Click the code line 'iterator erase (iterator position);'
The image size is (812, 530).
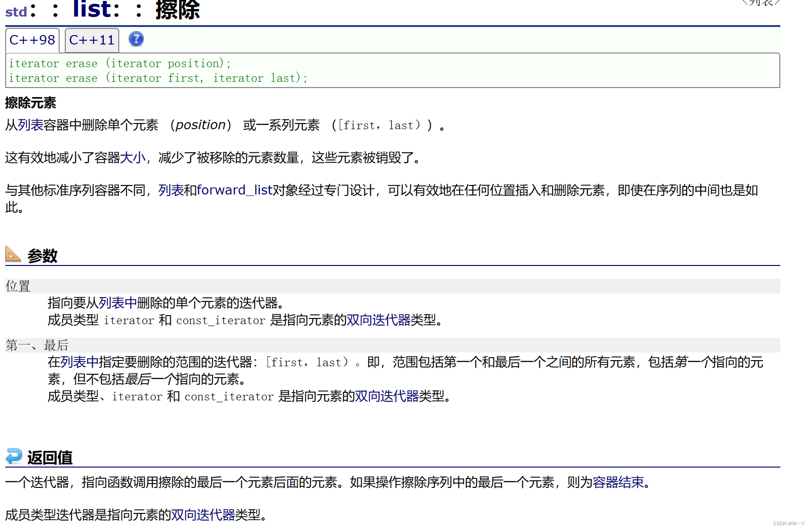[120, 63]
